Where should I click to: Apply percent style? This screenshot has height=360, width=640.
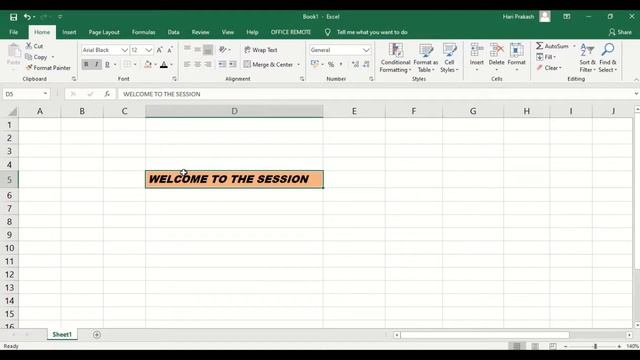(331, 64)
